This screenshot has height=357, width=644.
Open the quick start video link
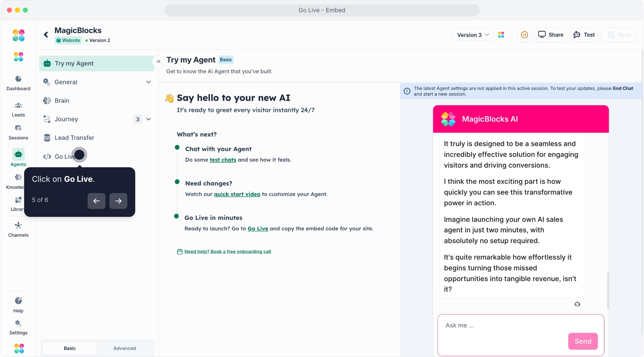click(237, 194)
